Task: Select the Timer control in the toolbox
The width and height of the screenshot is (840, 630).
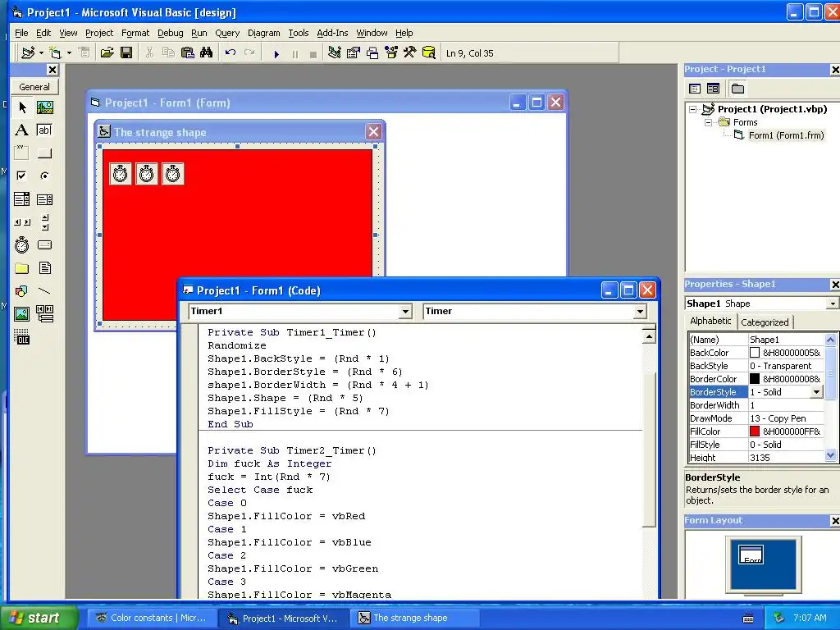Action: [x=22, y=244]
